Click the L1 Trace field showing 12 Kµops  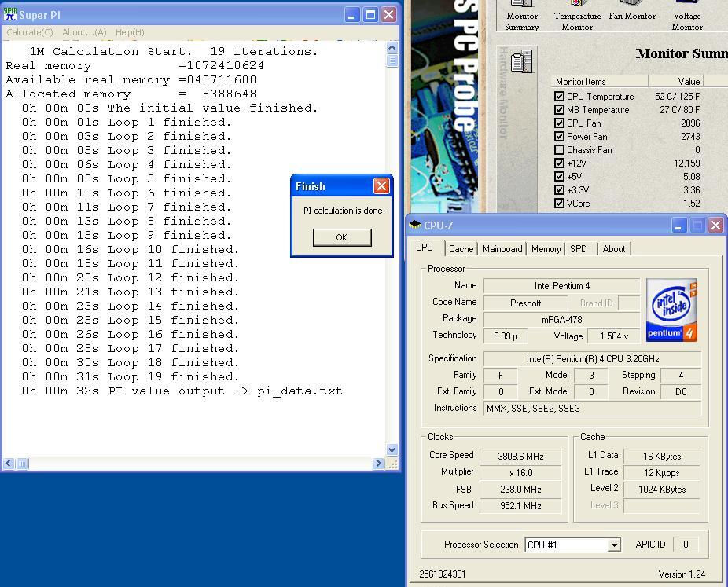click(662, 473)
